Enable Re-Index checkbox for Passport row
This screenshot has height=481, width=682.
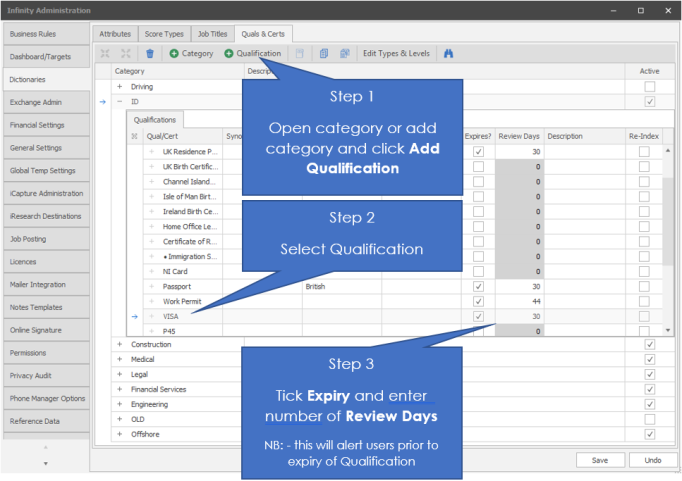click(x=644, y=285)
